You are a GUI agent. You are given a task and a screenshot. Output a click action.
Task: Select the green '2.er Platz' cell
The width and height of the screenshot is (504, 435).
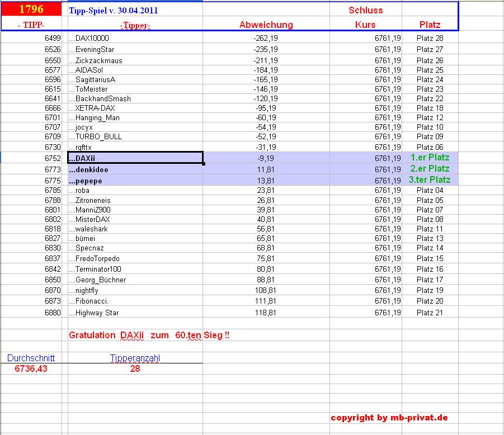click(430, 168)
